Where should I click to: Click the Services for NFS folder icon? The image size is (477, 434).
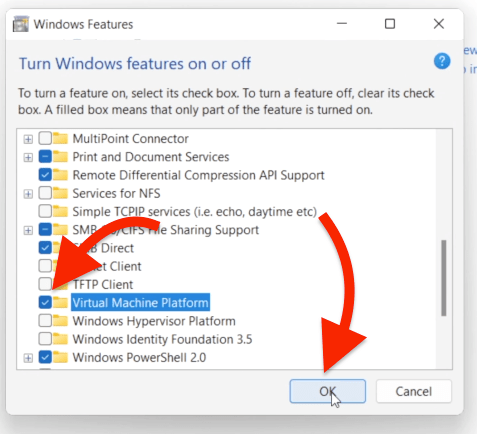60,193
